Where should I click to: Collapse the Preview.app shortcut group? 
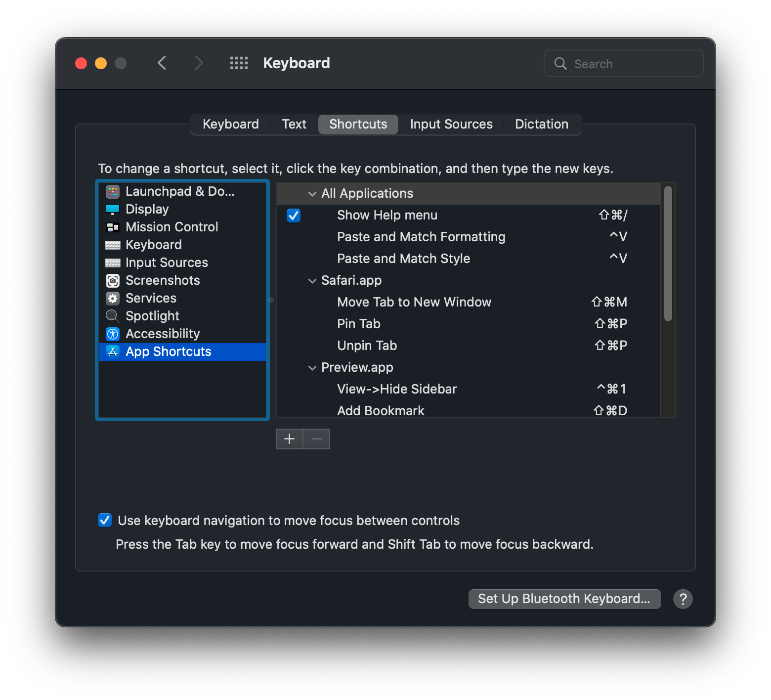[312, 368]
